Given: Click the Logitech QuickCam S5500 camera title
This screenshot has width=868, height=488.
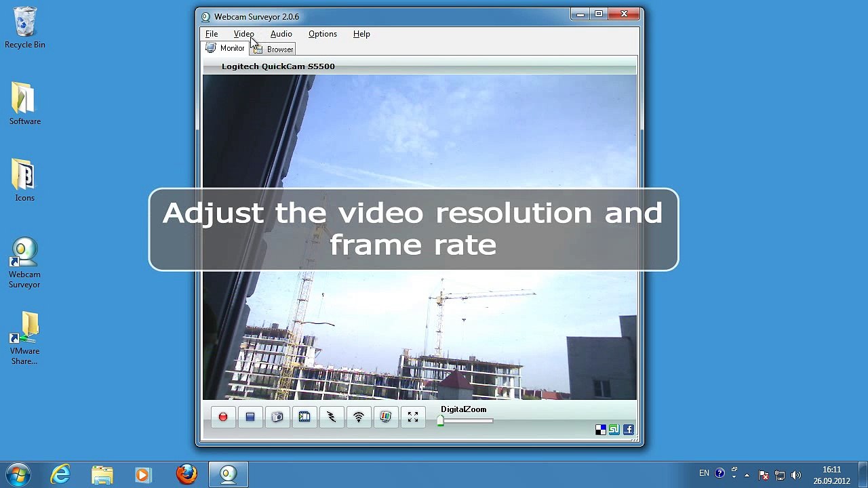Looking at the screenshot, I should click(x=278, y=66).
